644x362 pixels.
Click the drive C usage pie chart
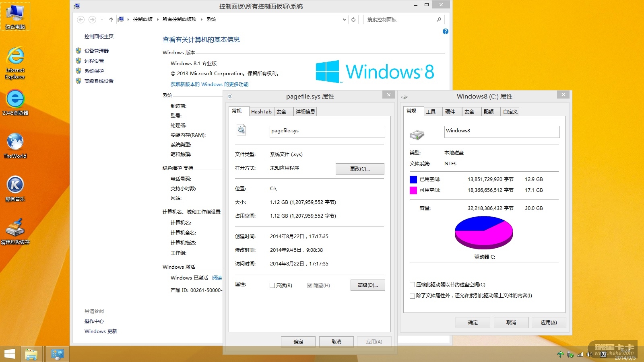tap(484, 232)
